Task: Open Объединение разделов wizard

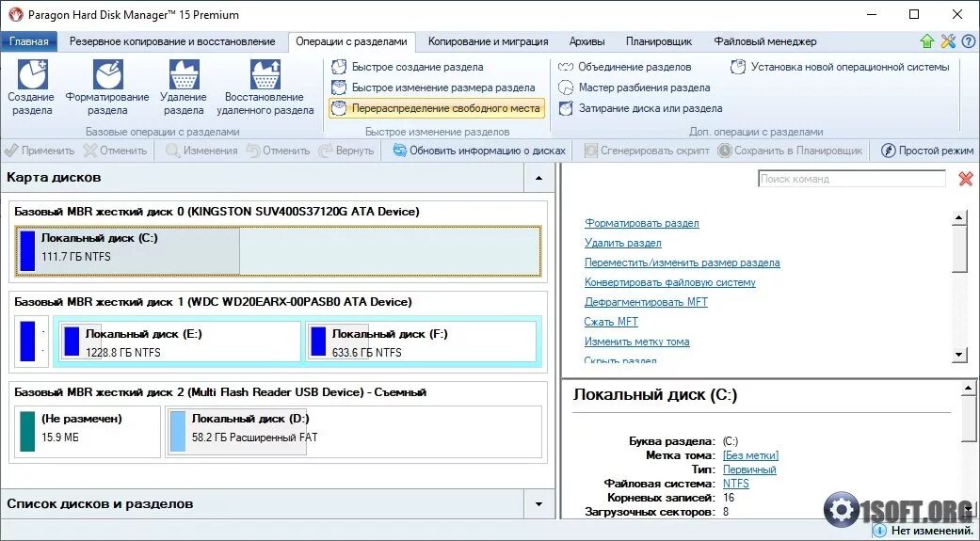Action: pyautogui.click(x=624, y=67)
